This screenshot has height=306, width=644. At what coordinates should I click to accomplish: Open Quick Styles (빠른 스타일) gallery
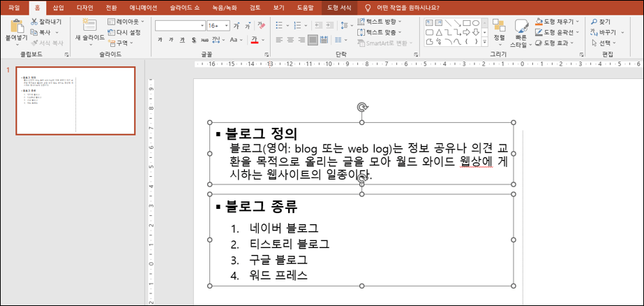tap(521, 33)
